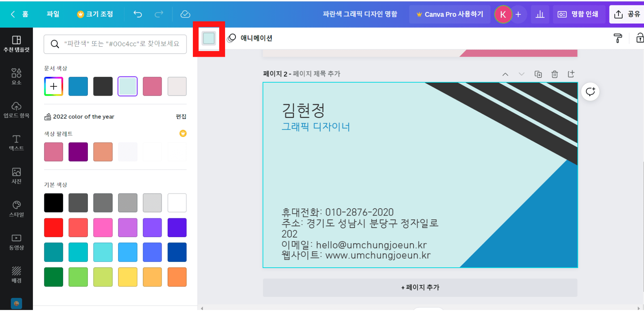Screen dimensions: 644x311
Task: Click the color search input field
Action: (121, 44)
